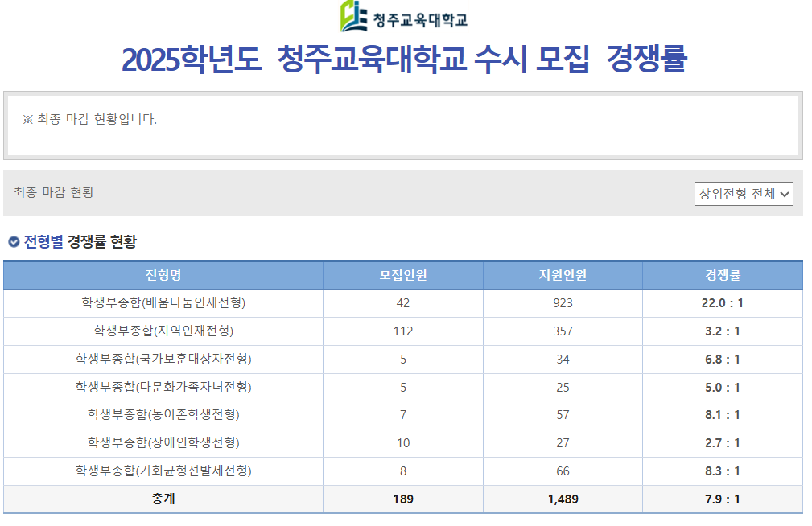
Task: Select the 학생부종합(기회균형선발제전형) row name
Action: click(163, 471)
